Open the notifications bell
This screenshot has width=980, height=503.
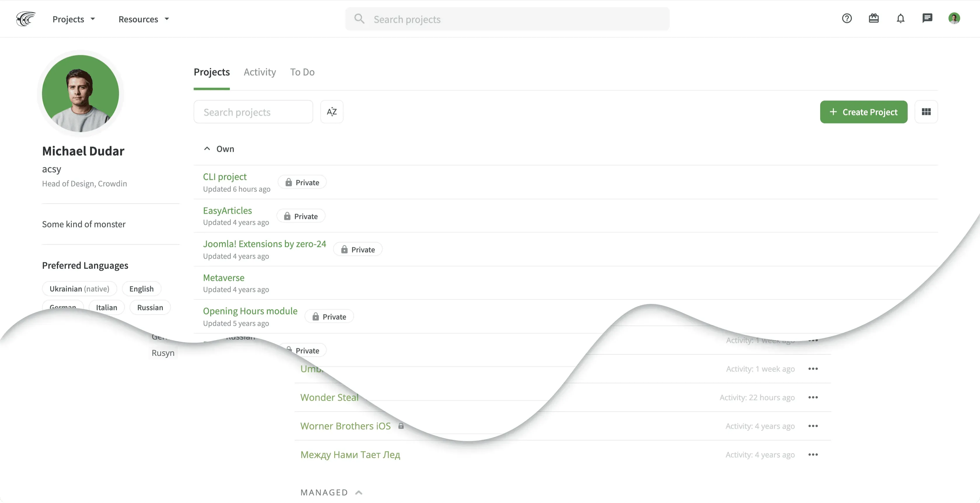[900, 18]
